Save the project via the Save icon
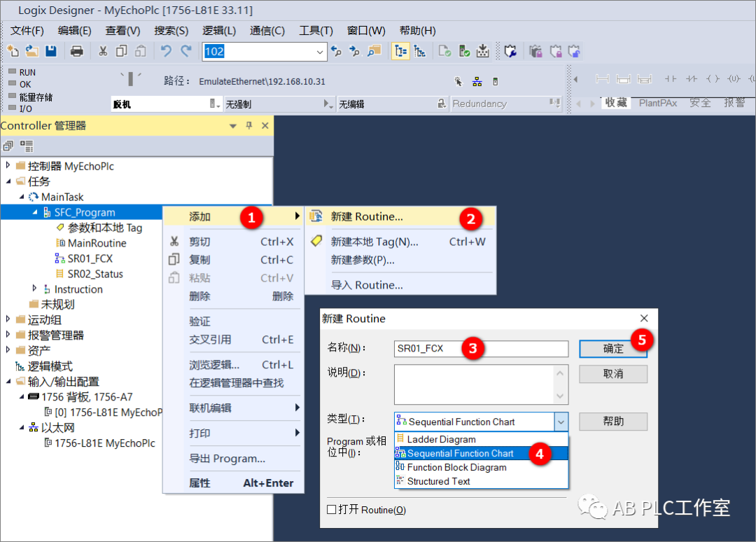This screenshot has height=542, width=756. (x=50, y=51)
